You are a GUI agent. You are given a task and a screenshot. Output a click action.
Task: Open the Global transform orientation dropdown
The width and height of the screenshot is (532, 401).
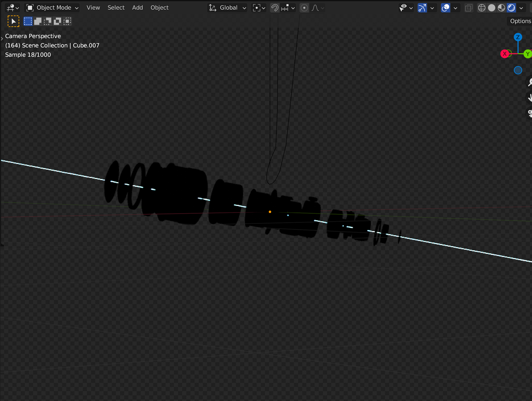tap(227, 8)
